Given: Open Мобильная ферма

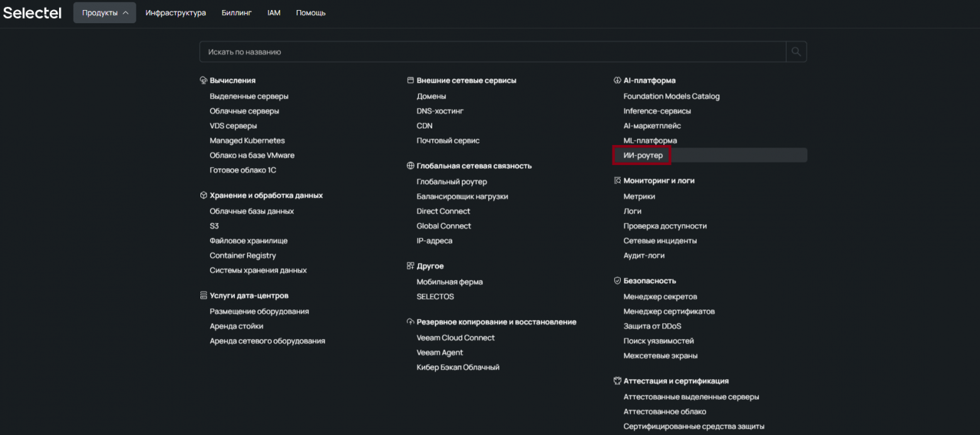Looking at the screenshot, I should pyautogui.click(x=450, y=282).
